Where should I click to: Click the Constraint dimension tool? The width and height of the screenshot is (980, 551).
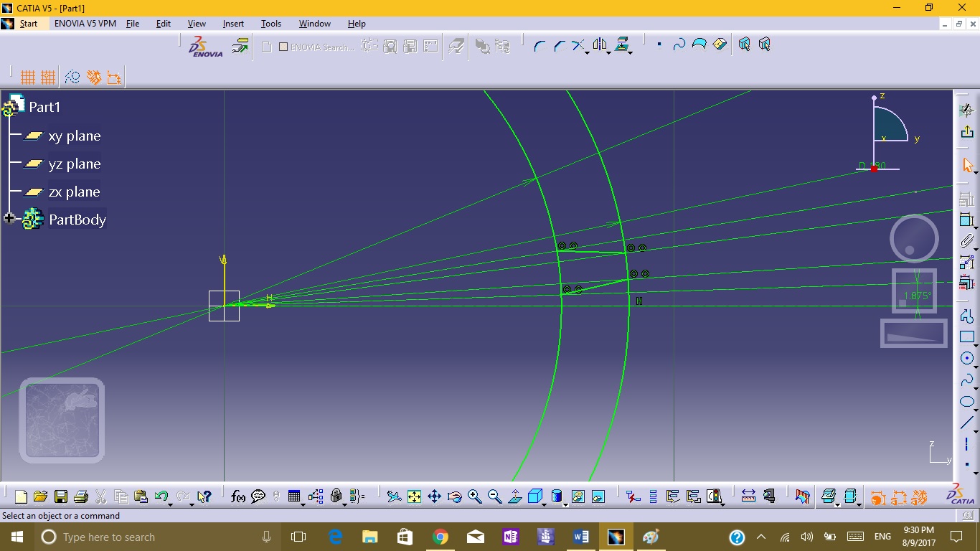tap(967, 220)
